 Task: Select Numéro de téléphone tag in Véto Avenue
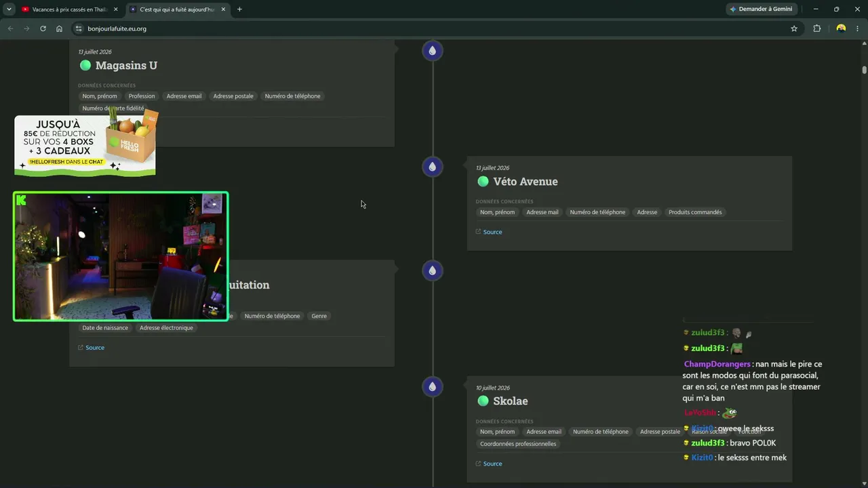pyautogui.click(x=597, y=212)
